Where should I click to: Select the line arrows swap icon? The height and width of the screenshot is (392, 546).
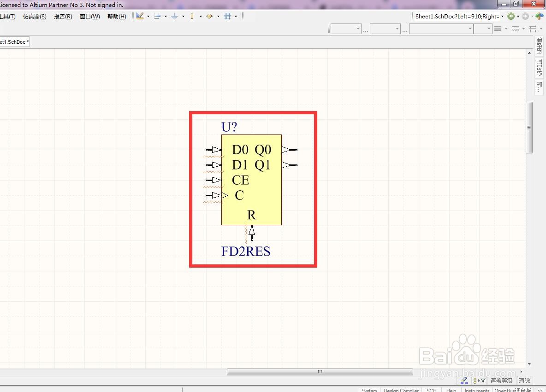(533, 29)
